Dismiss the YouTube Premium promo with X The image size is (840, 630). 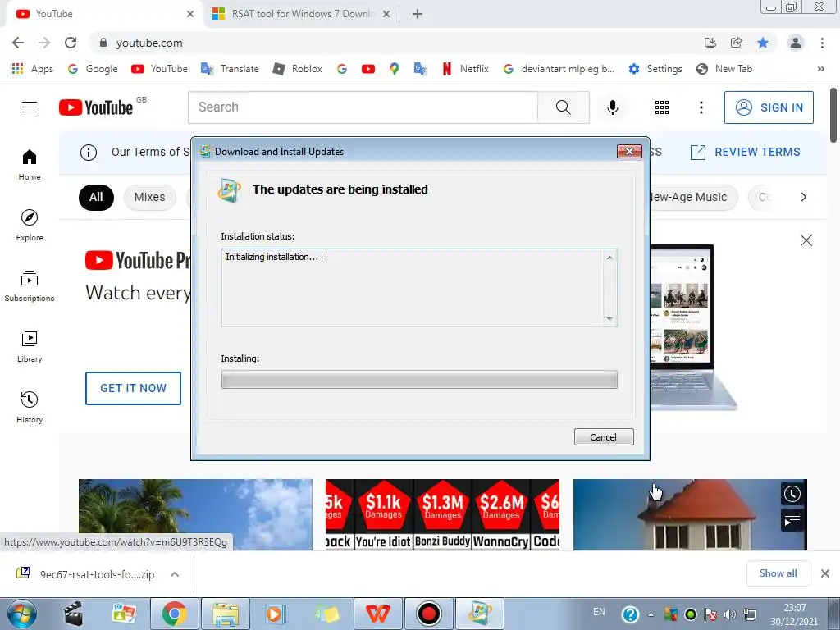coord(806,240)
